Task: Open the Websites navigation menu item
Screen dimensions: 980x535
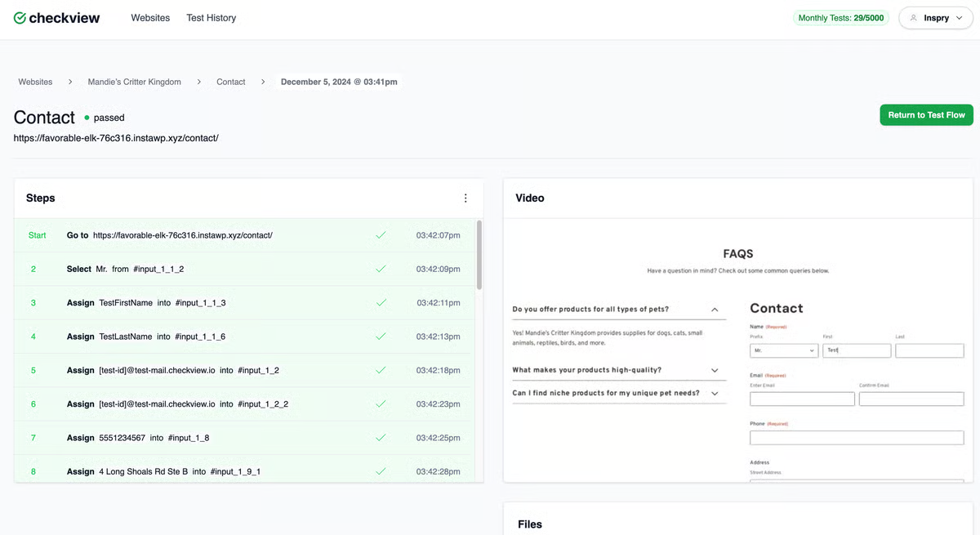Action: [x=150, y=17]
